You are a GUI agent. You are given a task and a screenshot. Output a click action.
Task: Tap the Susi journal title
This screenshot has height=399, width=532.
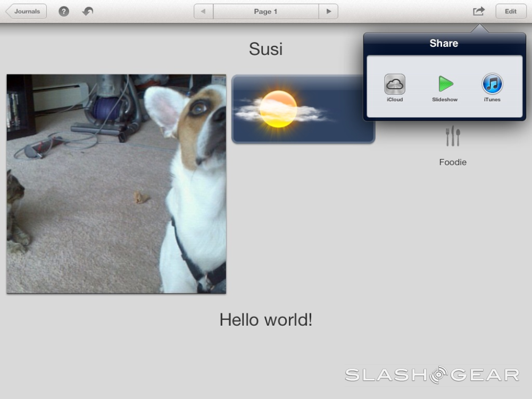coord(265,49)
